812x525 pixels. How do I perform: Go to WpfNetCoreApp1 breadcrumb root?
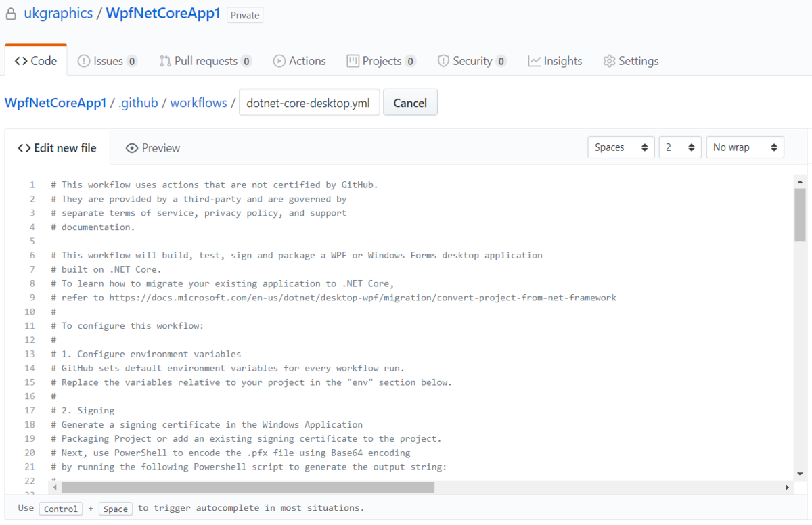(x=55, y=103)
